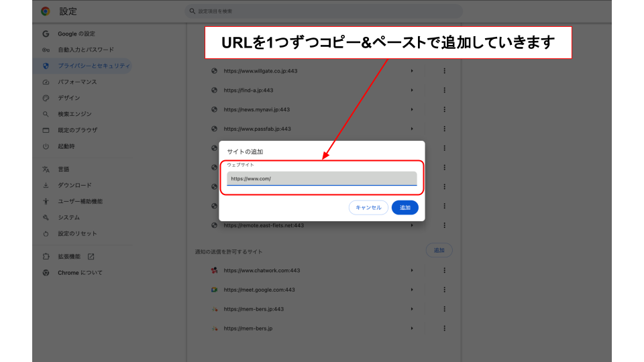The height and width of the screenshot is (362, 644).
Task: Open the three-dot menu for find-a.jp
Action: (x=444, y=90)
